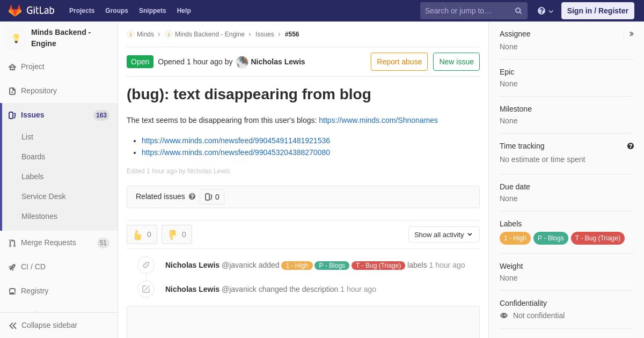Click the Merge Requests count badge 51

103,243
